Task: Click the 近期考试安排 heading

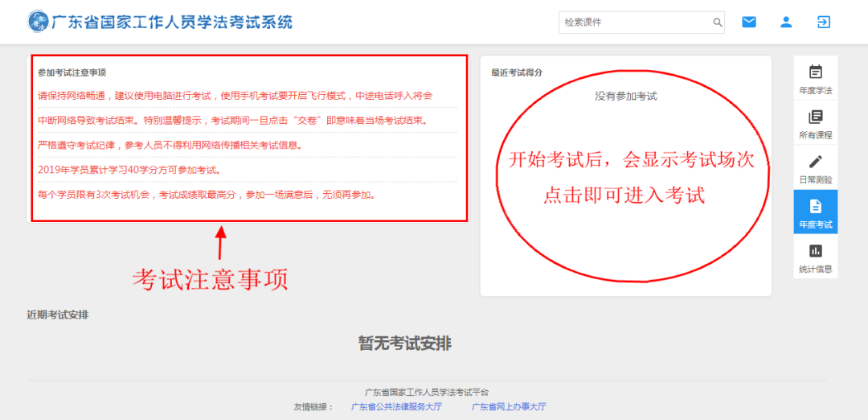Action: [x=58, y=315]
